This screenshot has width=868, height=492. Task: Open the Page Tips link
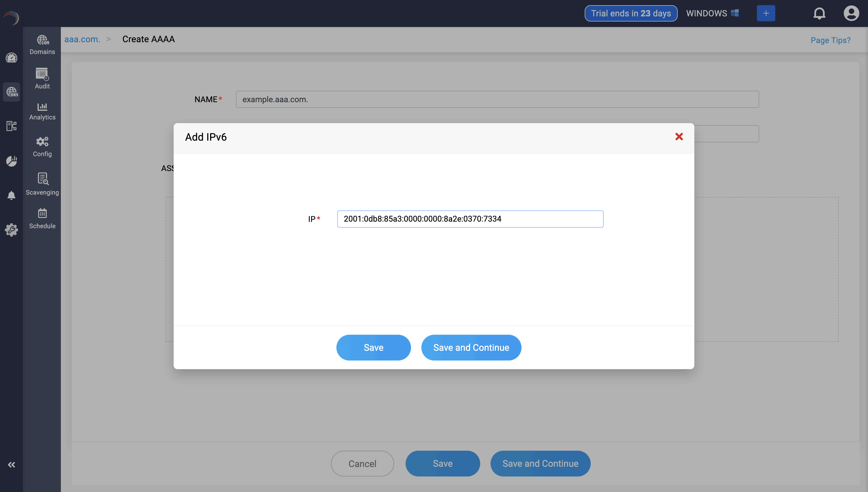[830, 40]
